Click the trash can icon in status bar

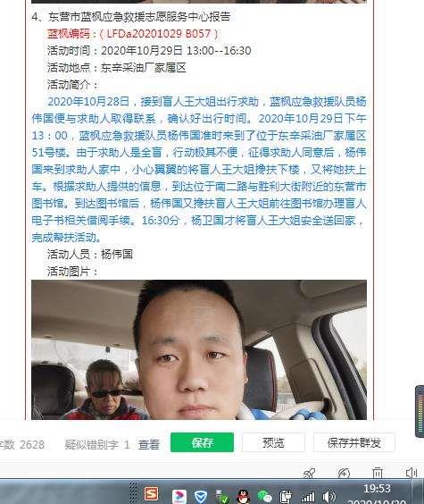(378, 473)
